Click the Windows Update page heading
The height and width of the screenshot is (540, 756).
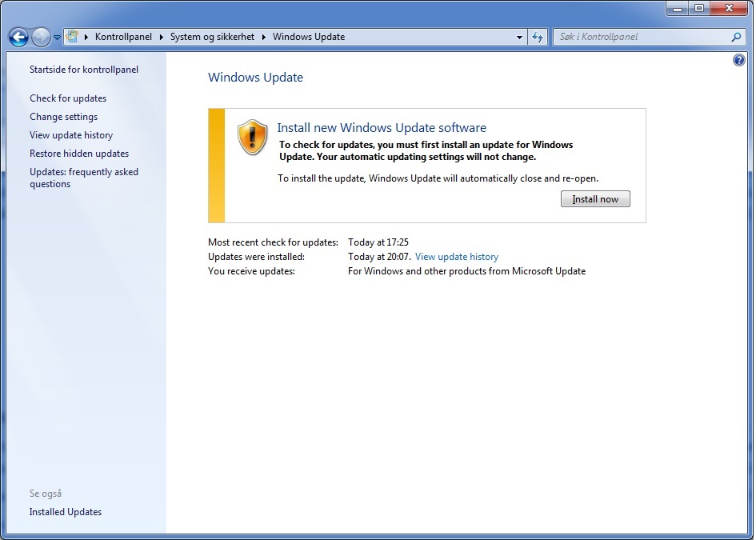click(x=255, y=78)
